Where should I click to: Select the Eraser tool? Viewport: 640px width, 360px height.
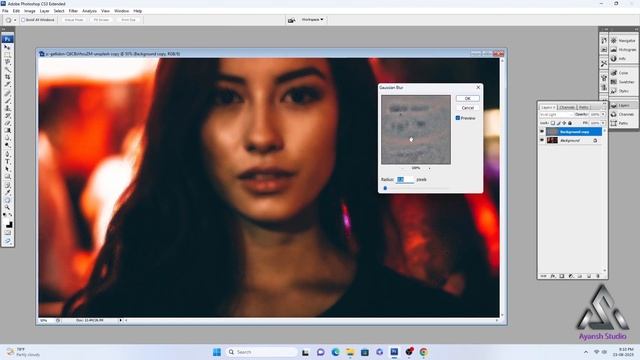[x=7, y=124]
